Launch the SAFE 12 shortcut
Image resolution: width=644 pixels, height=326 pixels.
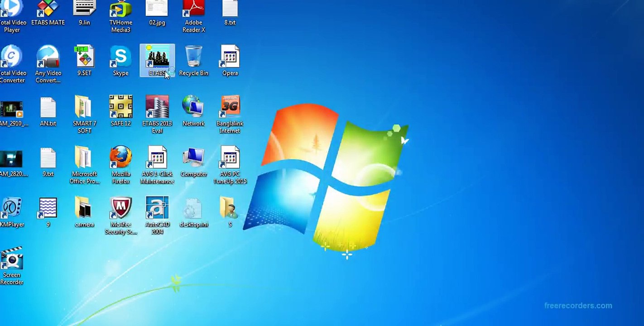click(x=121, y=111)
